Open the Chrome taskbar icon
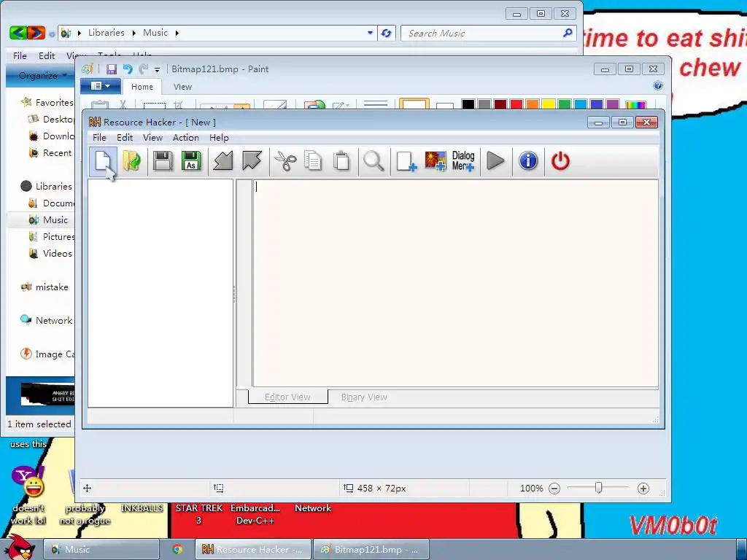 177,550
